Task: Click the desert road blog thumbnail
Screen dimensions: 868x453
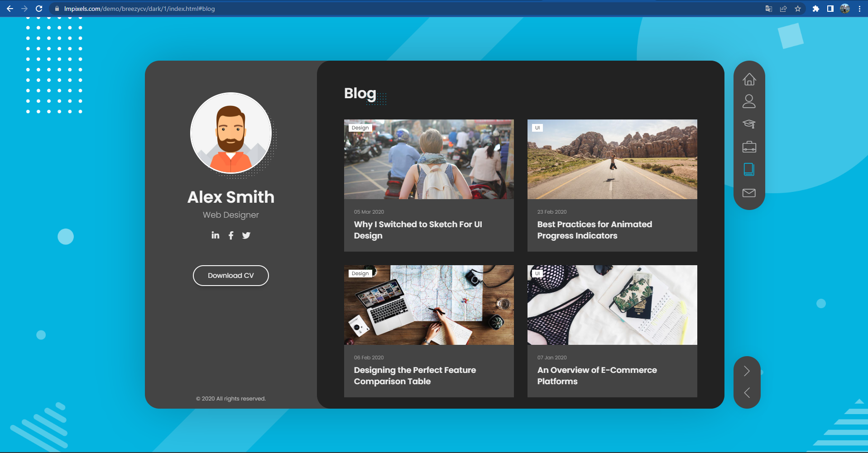Action: point(612,159)
